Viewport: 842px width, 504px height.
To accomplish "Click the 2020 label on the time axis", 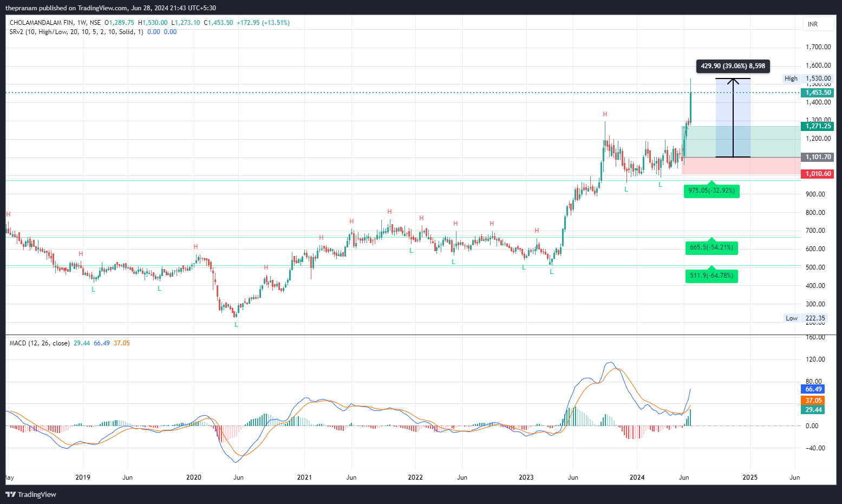I will (x=193, y=477).
